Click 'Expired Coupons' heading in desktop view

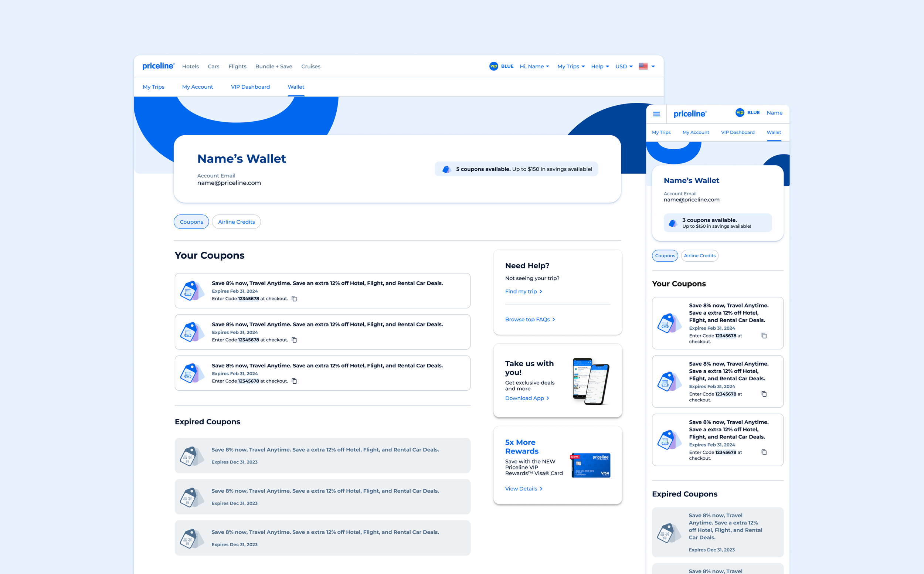tap(207, 422)
